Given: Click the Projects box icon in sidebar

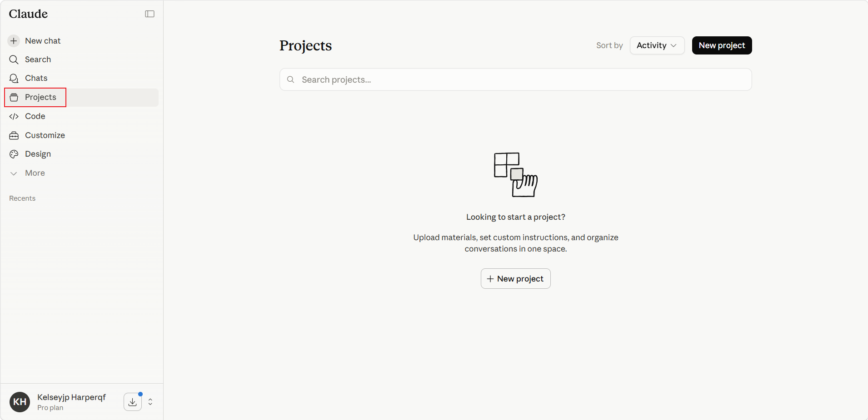Looking at the screenshot, I should [x=14, y=97].
